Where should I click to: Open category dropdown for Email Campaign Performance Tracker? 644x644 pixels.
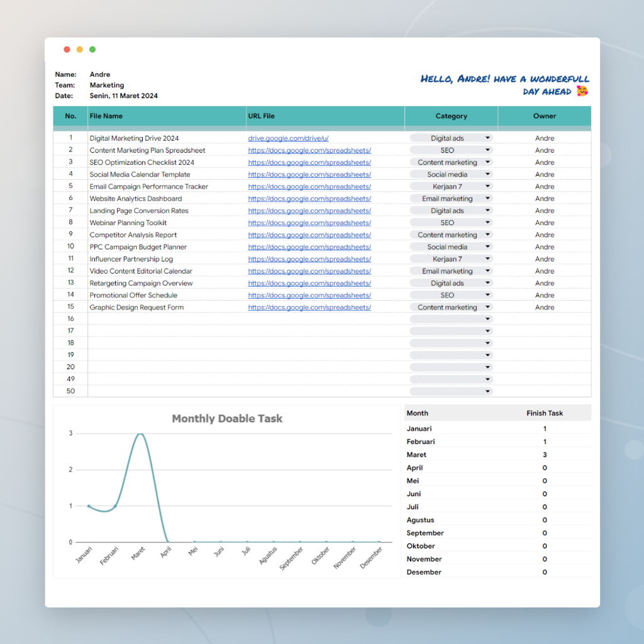pyautogui.click(x=487, y=186)
